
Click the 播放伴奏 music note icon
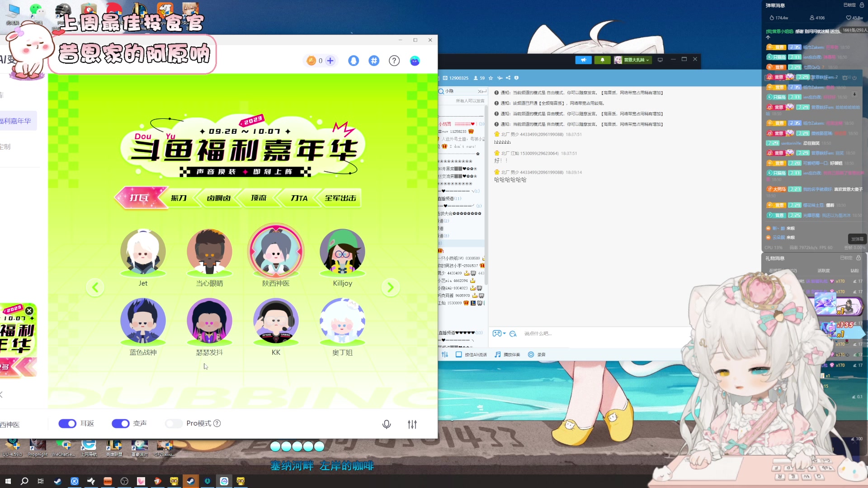pyautogui.click(x=497, y=354)
